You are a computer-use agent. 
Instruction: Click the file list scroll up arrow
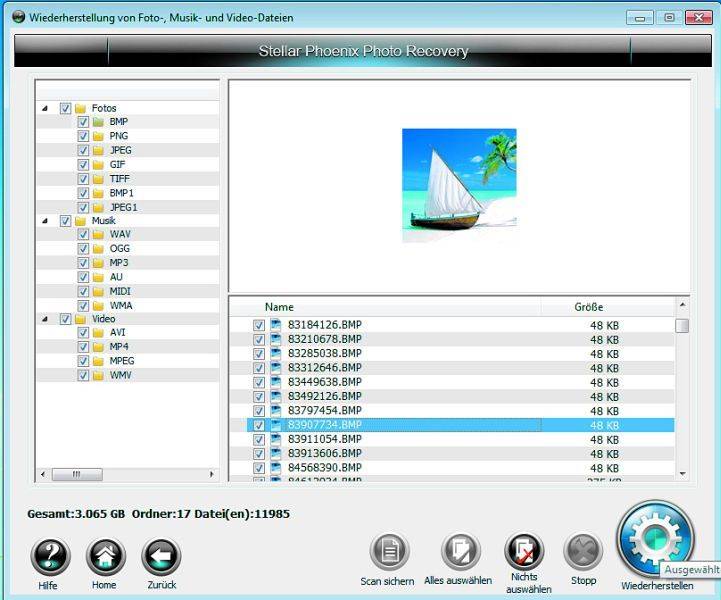point(682,305)
